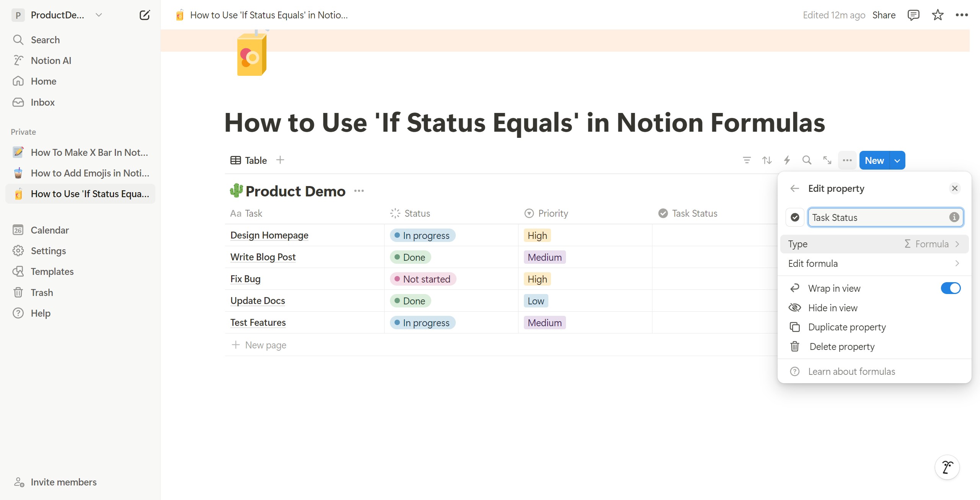Change the property icon checkmark button

[795, 217]
